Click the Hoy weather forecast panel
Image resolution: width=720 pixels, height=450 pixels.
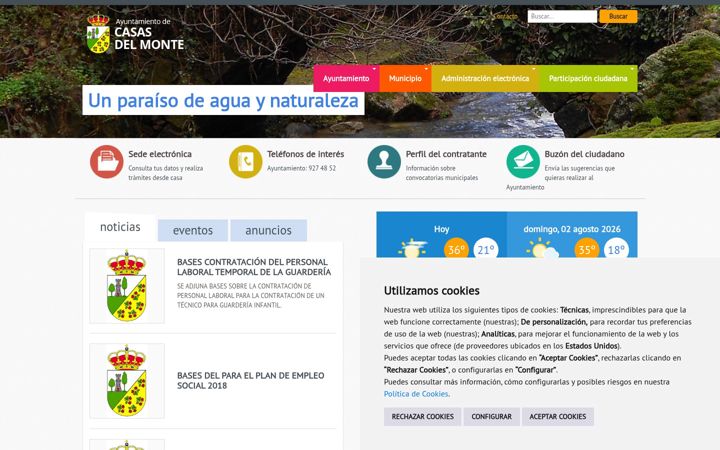pos(442,235)
